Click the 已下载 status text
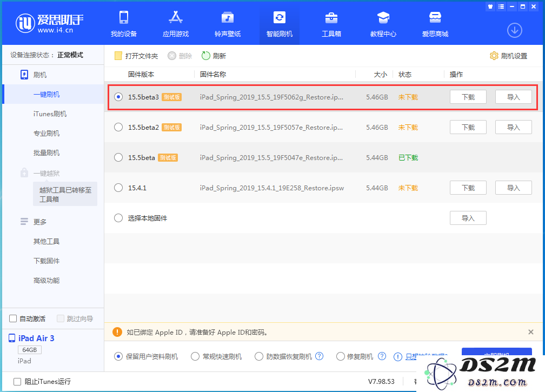This screenshot has height=392, width=545. tap(408, 157)
